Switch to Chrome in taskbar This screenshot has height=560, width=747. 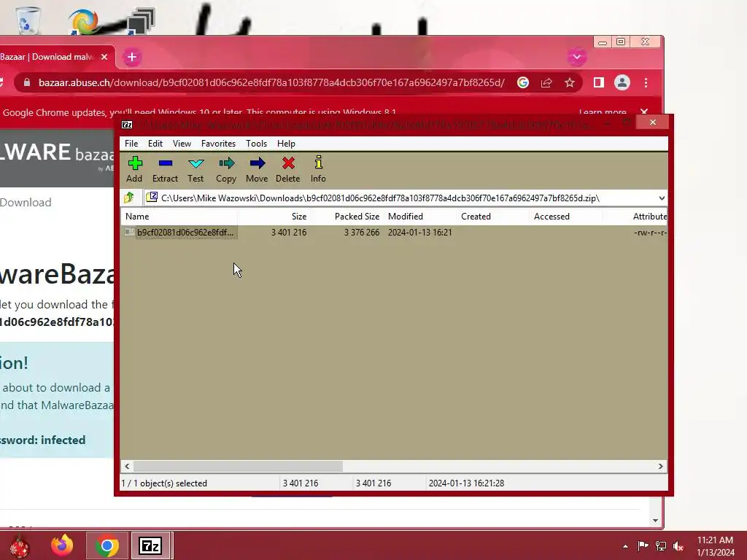point(107,545)
